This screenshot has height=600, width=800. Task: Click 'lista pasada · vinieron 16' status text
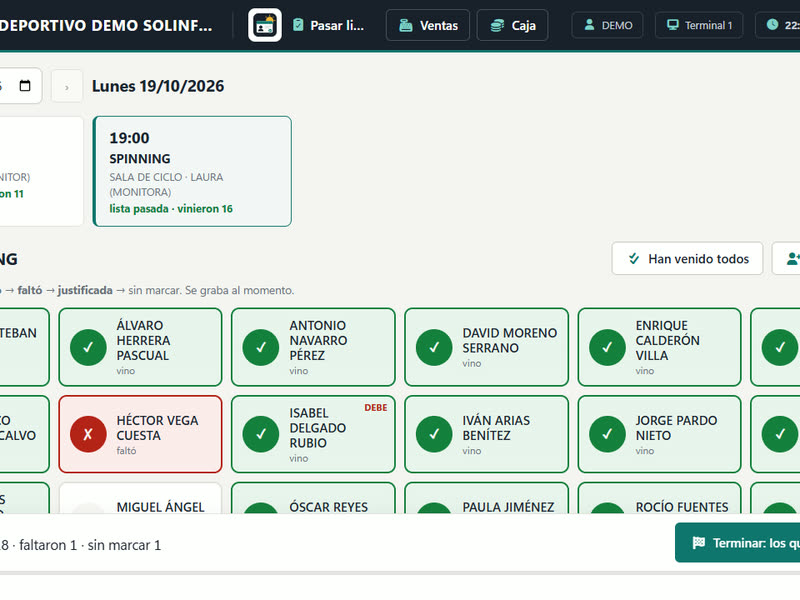(x=171, y=209)
